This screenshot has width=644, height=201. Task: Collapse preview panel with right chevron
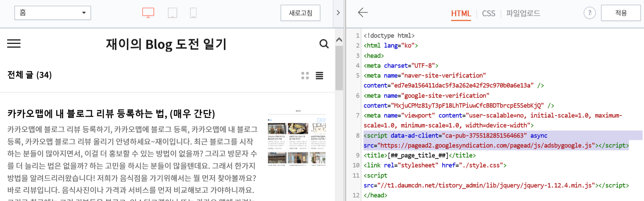coord(338,13)
